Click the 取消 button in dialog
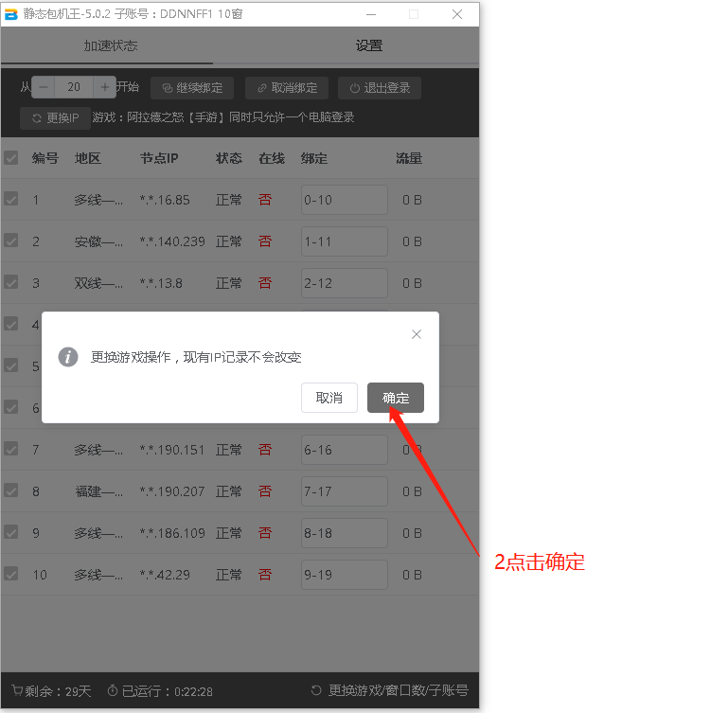 click(328, 398)
